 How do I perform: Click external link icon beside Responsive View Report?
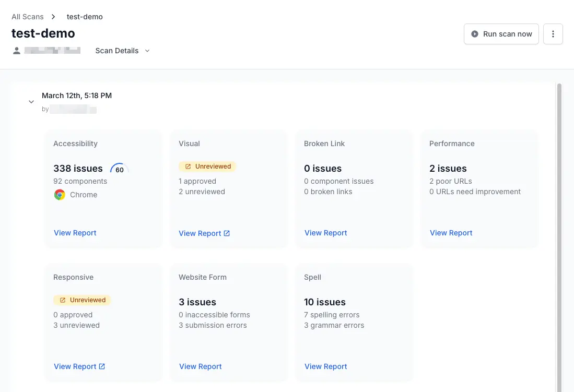[102, 366]
